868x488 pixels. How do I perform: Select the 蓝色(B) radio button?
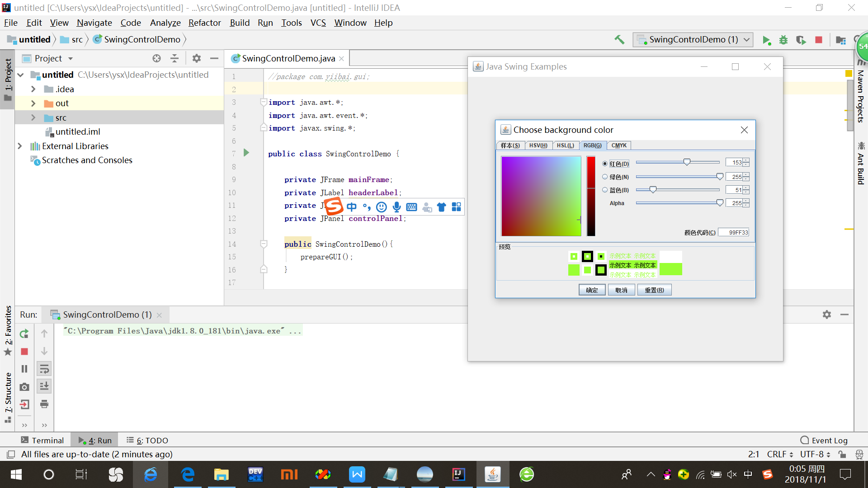point(605,190)
